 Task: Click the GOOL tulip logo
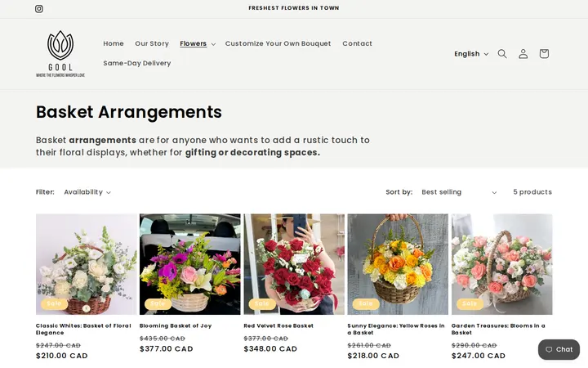coord(60,54)
